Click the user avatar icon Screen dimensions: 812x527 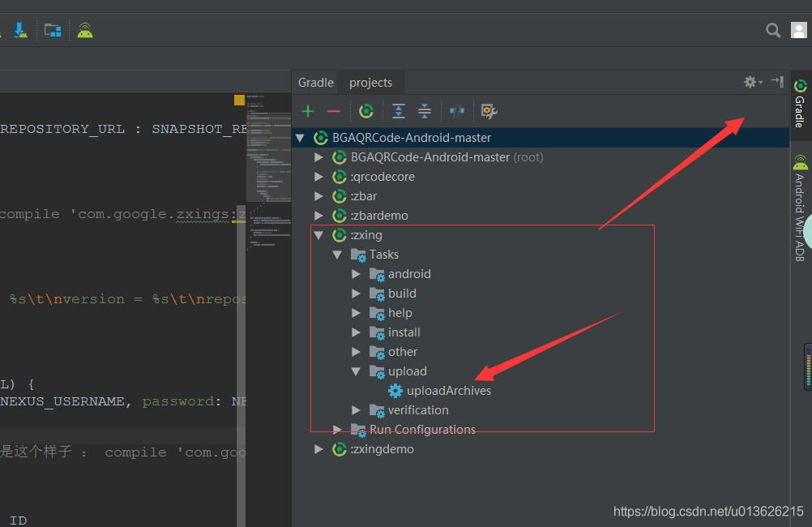click(798, 30)
